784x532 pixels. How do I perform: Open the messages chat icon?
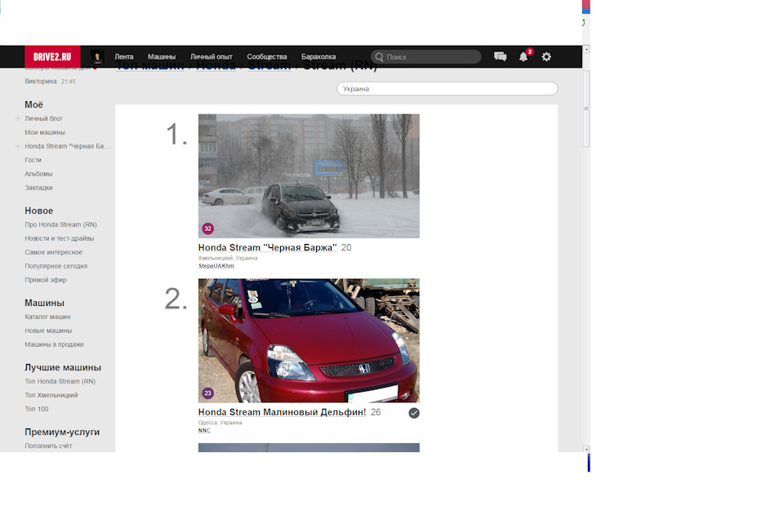click(500, 56)
